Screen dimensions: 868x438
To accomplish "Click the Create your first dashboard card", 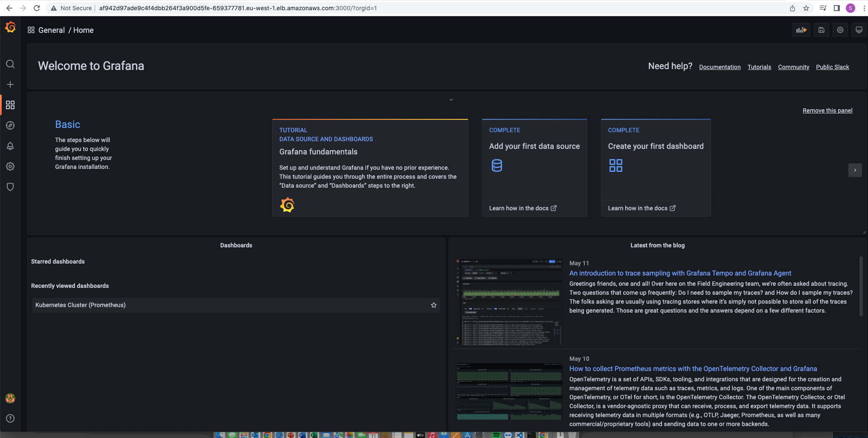I will click(656, 168).
